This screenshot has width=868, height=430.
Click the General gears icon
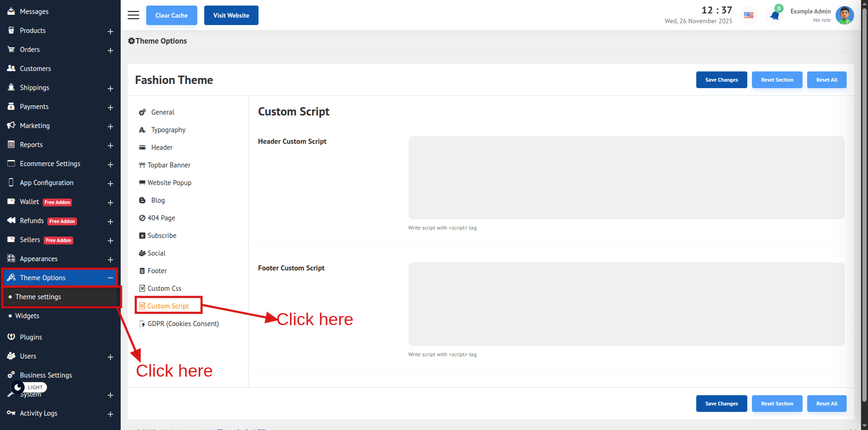(x=143, y=112)
